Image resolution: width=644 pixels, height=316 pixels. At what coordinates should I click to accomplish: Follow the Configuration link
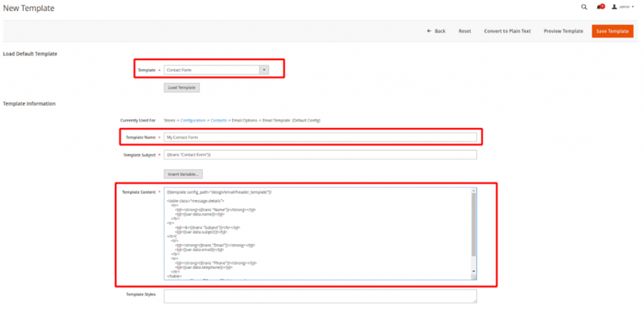coord(194,120)
